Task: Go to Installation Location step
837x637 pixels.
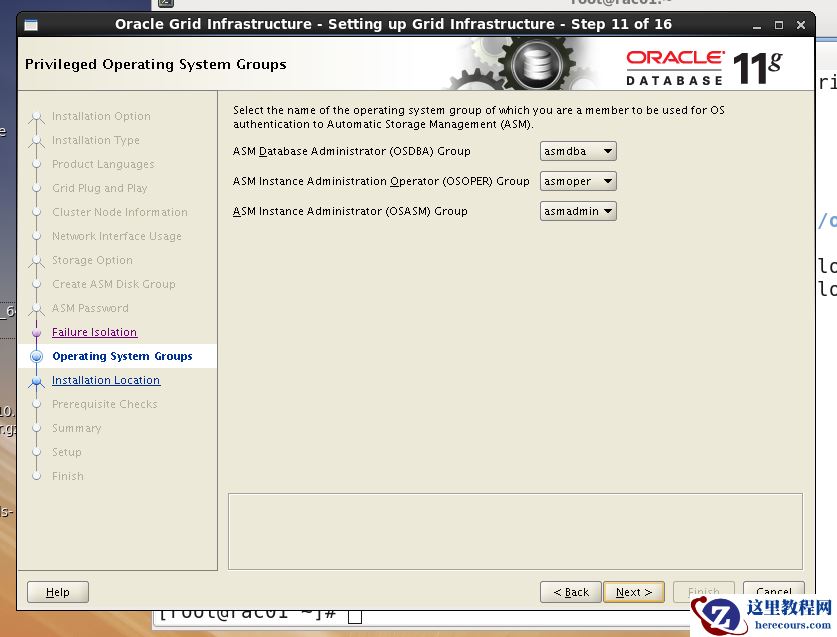Action: click(x=106, y=380)
